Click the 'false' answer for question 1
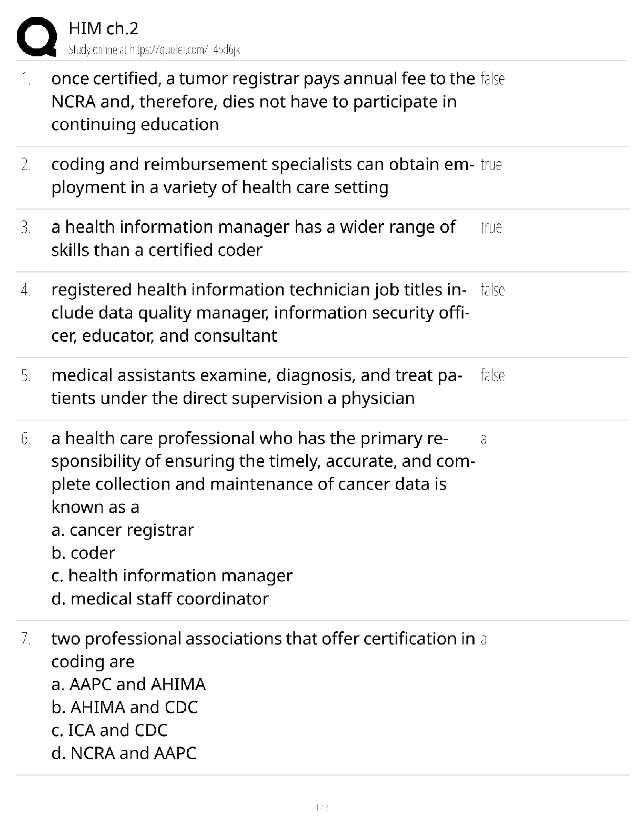 pos(492,79)
